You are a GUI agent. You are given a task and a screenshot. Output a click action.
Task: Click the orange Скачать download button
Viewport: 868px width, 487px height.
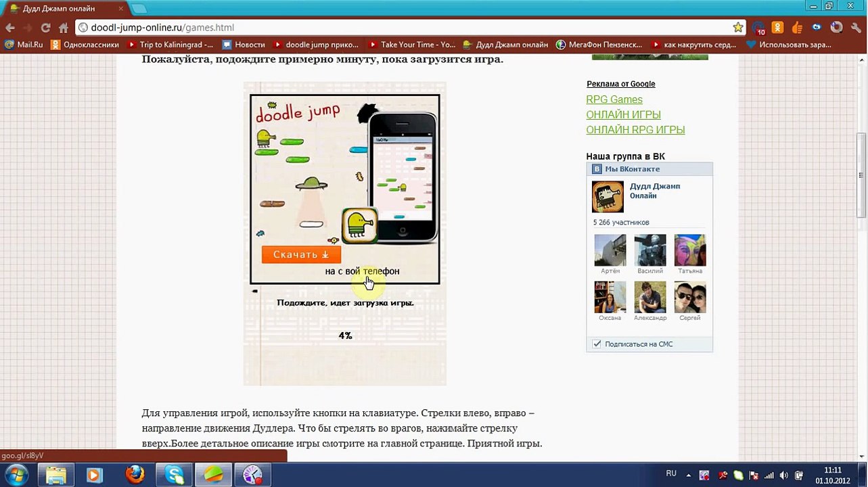click(301, 254)
